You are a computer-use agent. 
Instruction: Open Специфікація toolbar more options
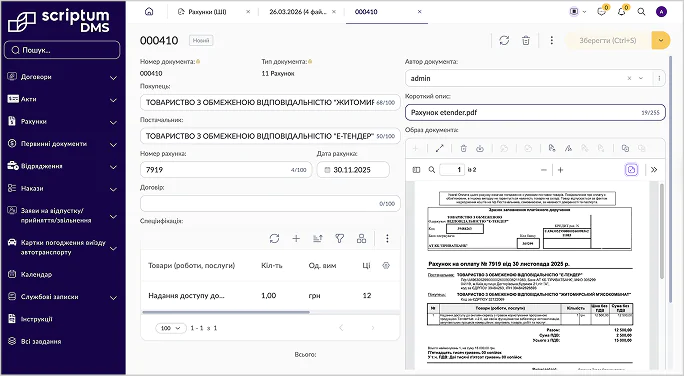click(387, 239)
